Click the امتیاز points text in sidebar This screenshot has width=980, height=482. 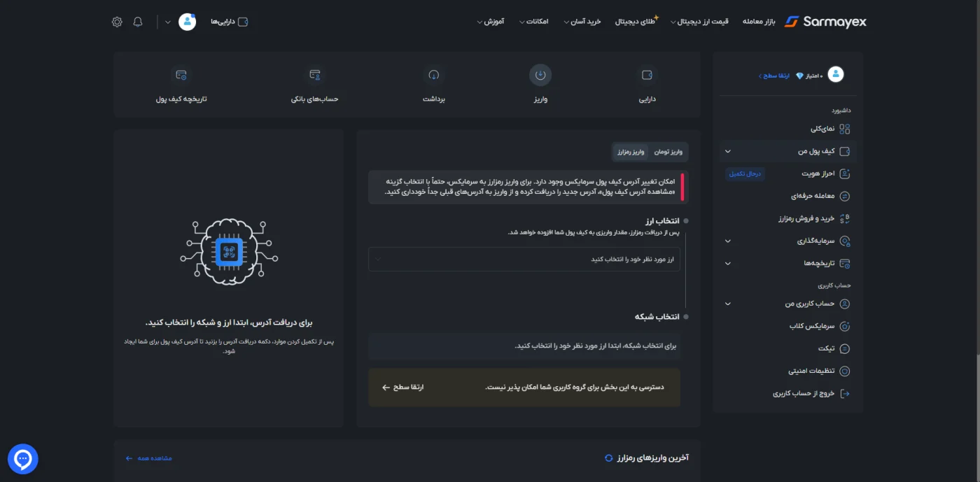[x=813, y=76]
